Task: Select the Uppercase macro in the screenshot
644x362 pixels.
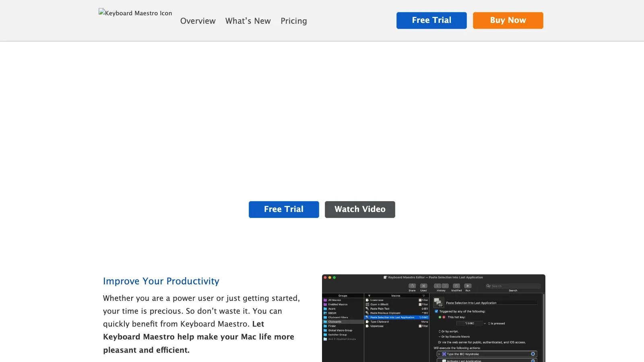Action: coord(396,326)
